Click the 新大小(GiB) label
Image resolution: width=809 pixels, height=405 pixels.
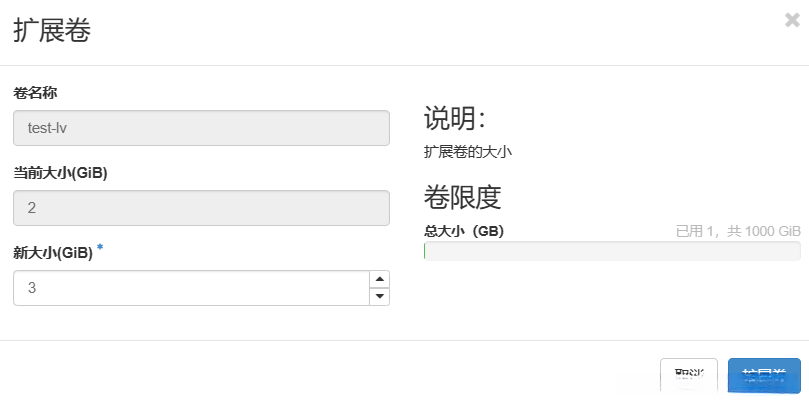click(53, 252)
